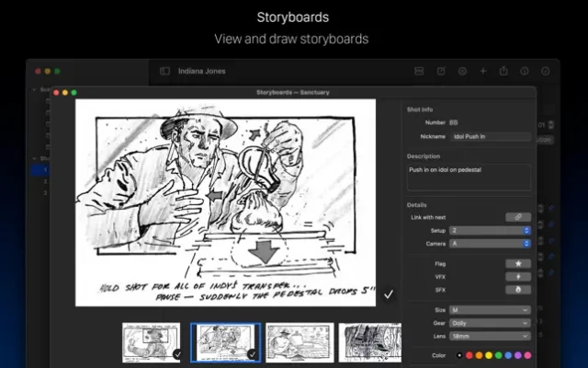This screenshot has width=588, height=368.
Task: Click the Nickname field 'Idol Push In'
Action: coord(491,136)
